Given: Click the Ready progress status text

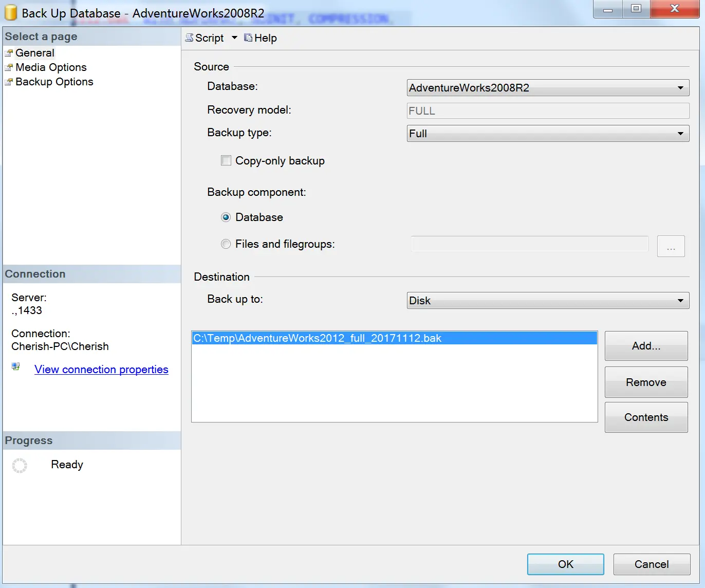Looking at the screenshot, I should 67,465.
